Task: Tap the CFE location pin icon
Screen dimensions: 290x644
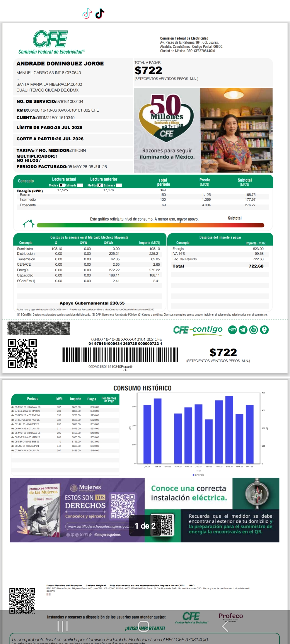Action: tap(264, 330)
